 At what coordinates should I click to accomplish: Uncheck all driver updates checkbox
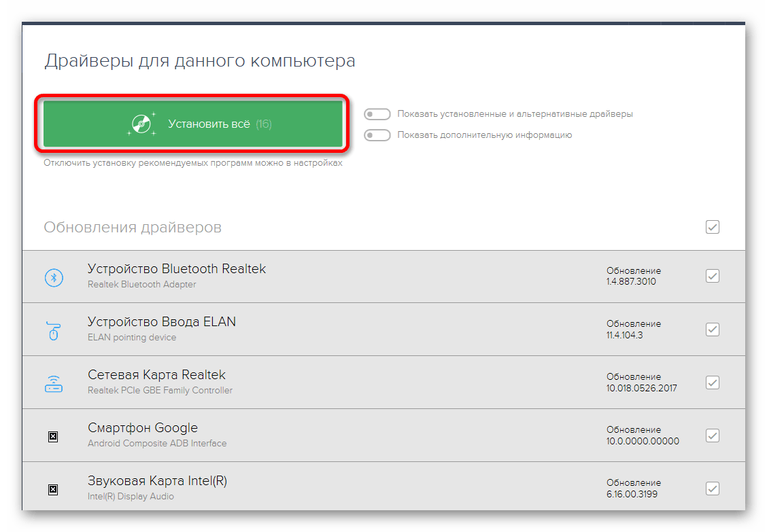click(x=712, y=227)
